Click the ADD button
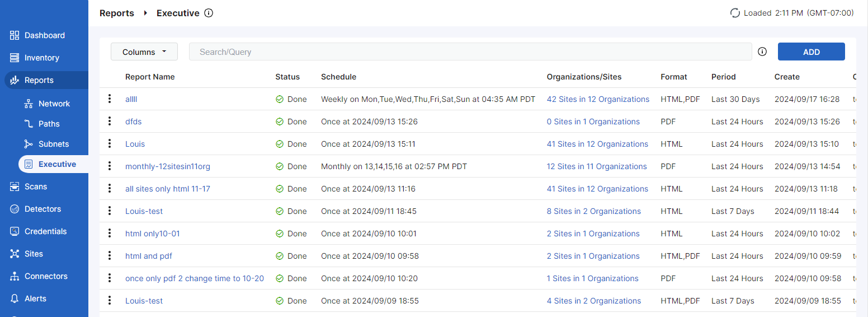Viewport: 868px width, 317px height. (811, 52)
